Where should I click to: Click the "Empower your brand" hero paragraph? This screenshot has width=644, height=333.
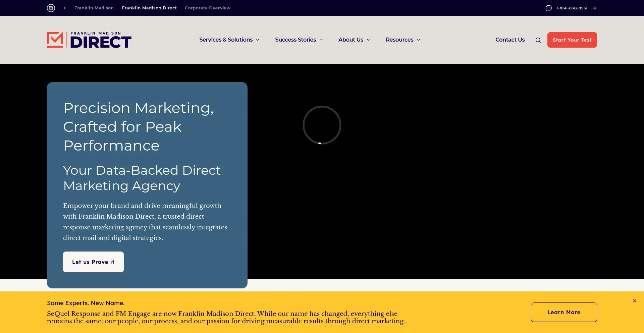point(145,222)
